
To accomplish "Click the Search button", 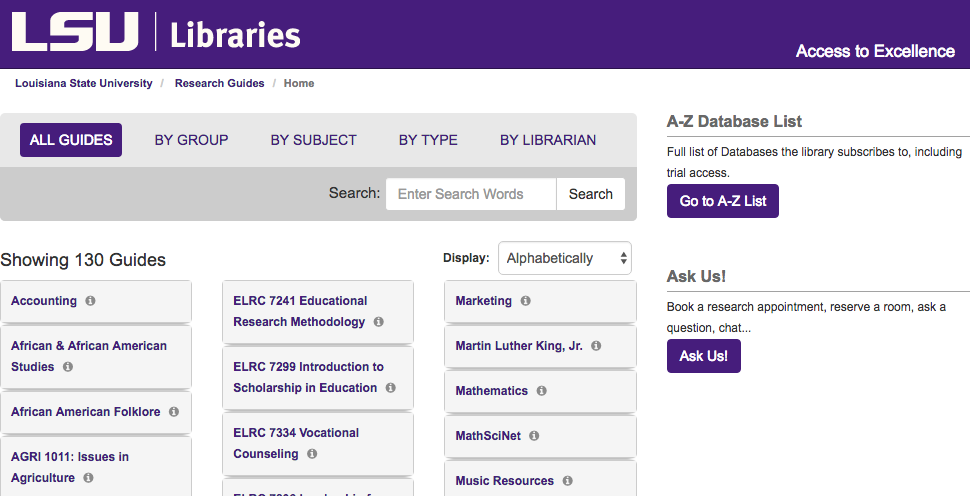I will [591, 194].
